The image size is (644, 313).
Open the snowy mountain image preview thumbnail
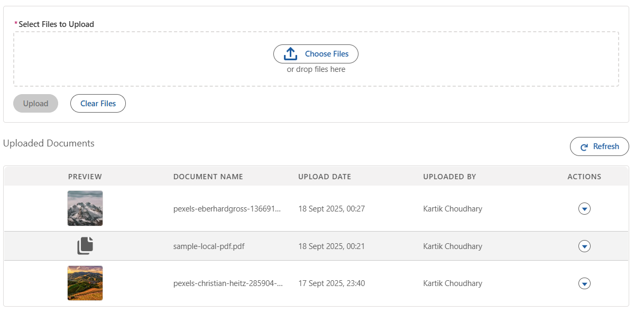[x=85, y=208]
